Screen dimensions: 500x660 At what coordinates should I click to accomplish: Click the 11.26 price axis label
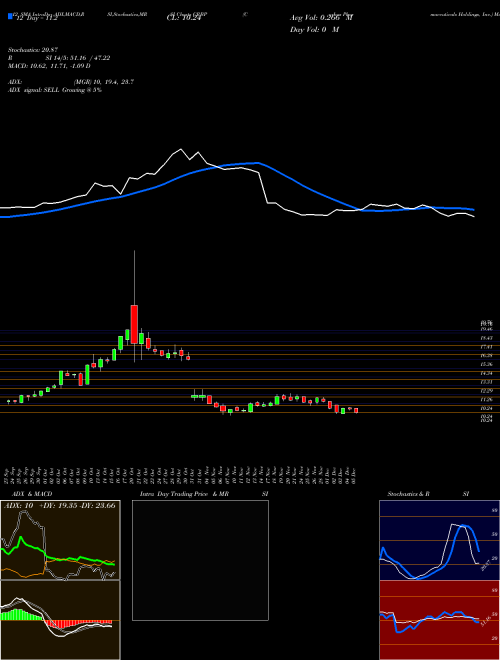pyautogui.click(x=487, y=399)
